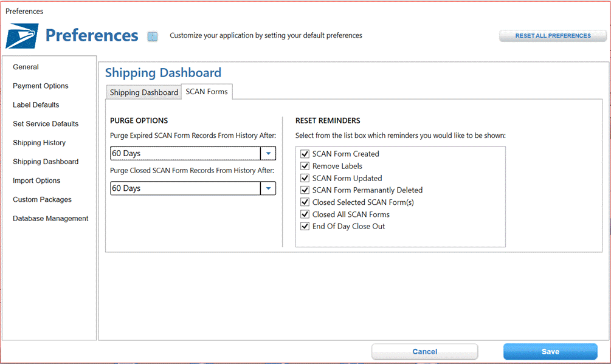Open General preferences in sidebar

(x=26, y=67)
